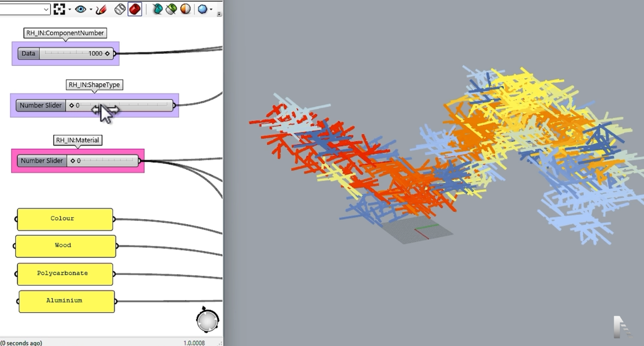Toggle the teal preview-selected-only icon
This screenshot has height=346, width=644.
click(157, 9)
